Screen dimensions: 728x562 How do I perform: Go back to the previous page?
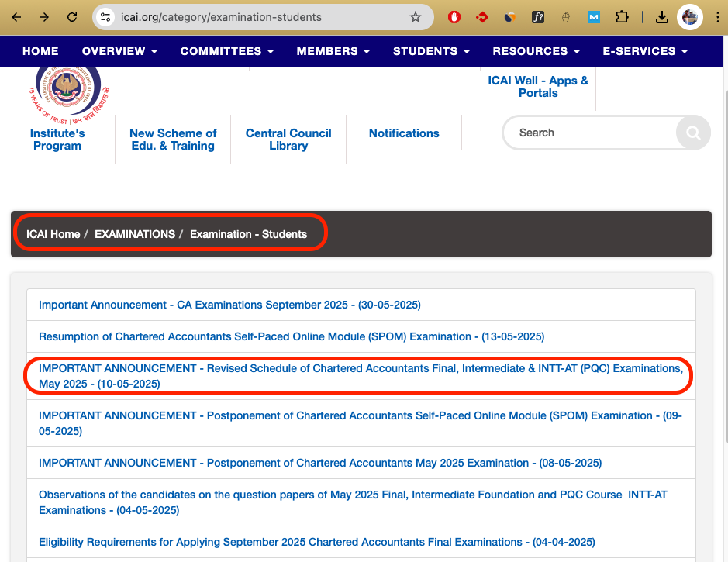[x=17, y=18]
